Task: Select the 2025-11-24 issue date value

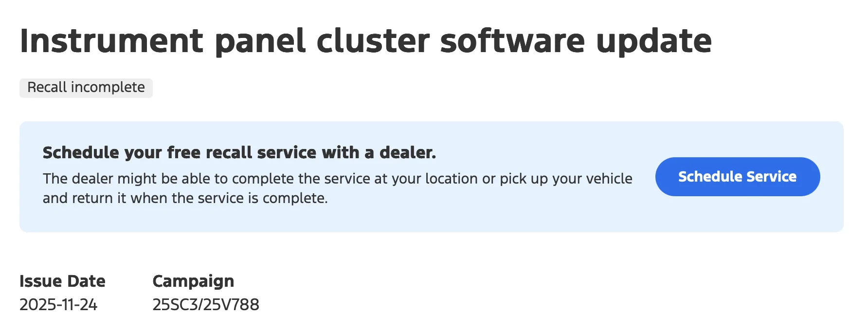Action: pyautogui.click(x=58, y=305)
